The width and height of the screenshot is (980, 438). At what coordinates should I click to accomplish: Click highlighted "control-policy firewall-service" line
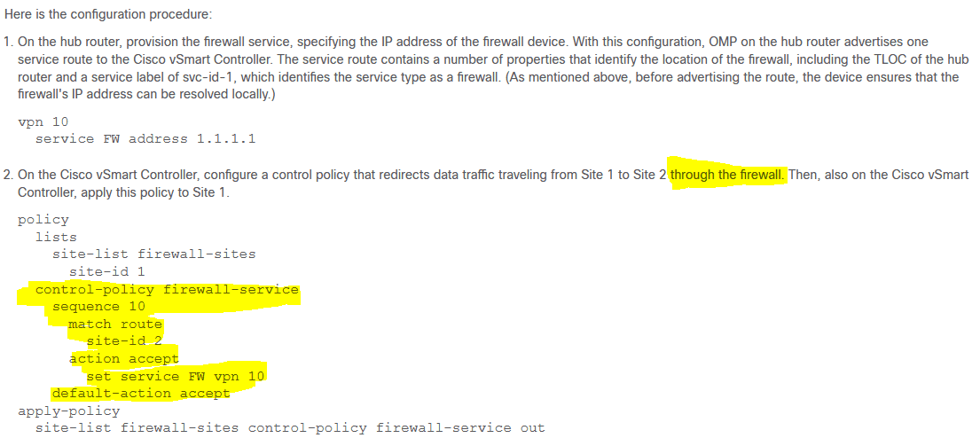coord(167,289)
